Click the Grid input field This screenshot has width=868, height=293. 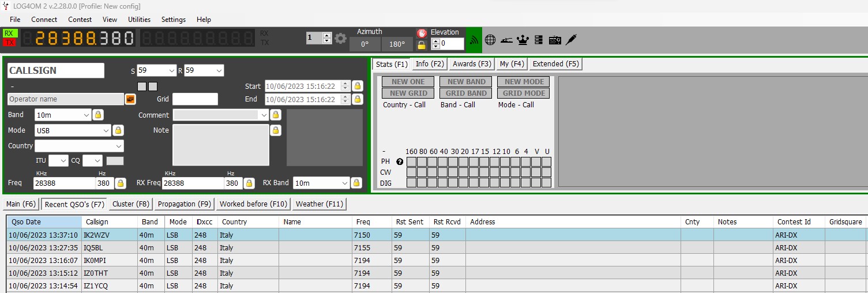coord(195,99)
